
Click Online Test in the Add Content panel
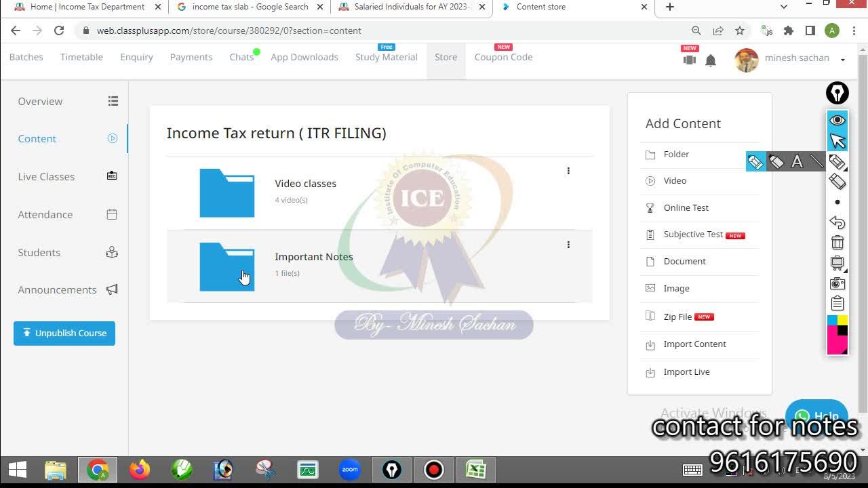point(686,208)
